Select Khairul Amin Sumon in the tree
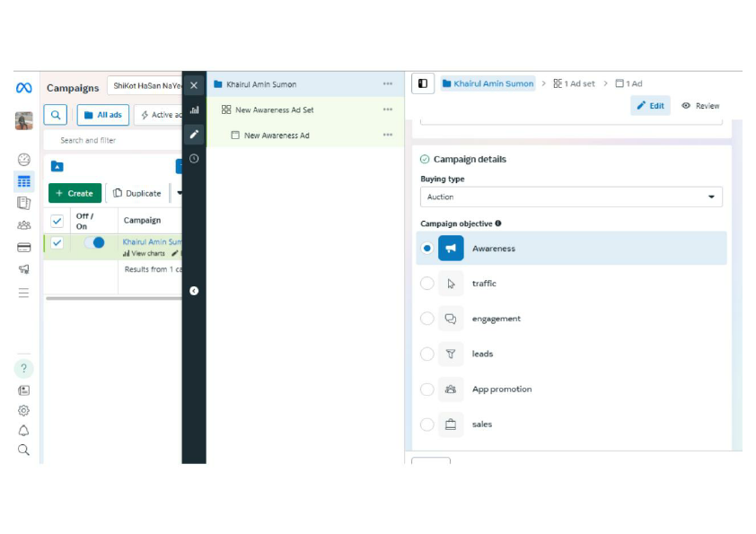The width and height of the screenshot is (756, 534). (x=305, y=83)
